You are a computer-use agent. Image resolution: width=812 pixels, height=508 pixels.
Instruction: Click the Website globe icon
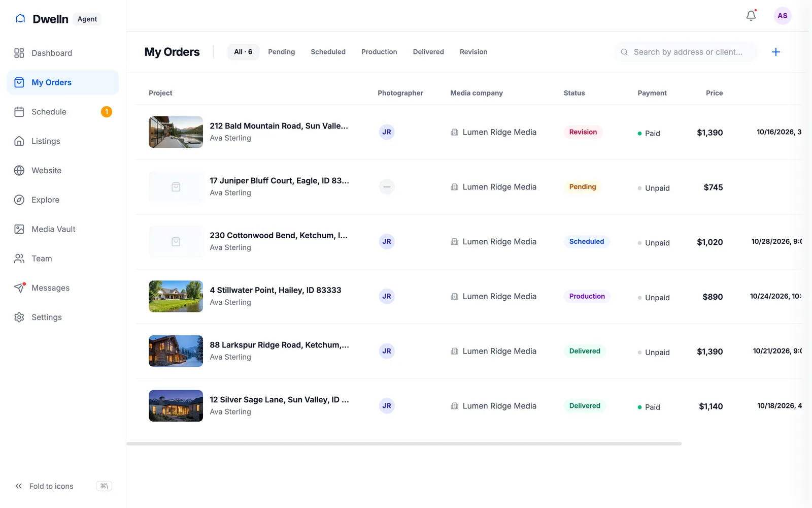19,171
